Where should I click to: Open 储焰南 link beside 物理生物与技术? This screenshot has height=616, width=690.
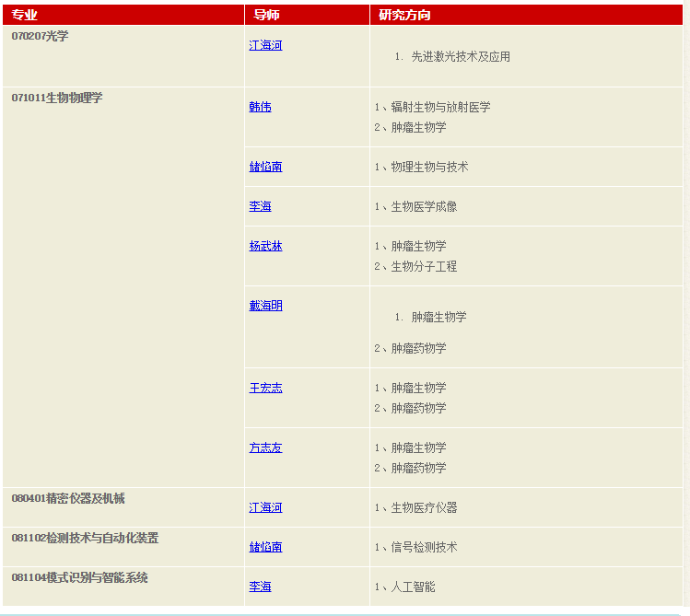coord(265,167)
